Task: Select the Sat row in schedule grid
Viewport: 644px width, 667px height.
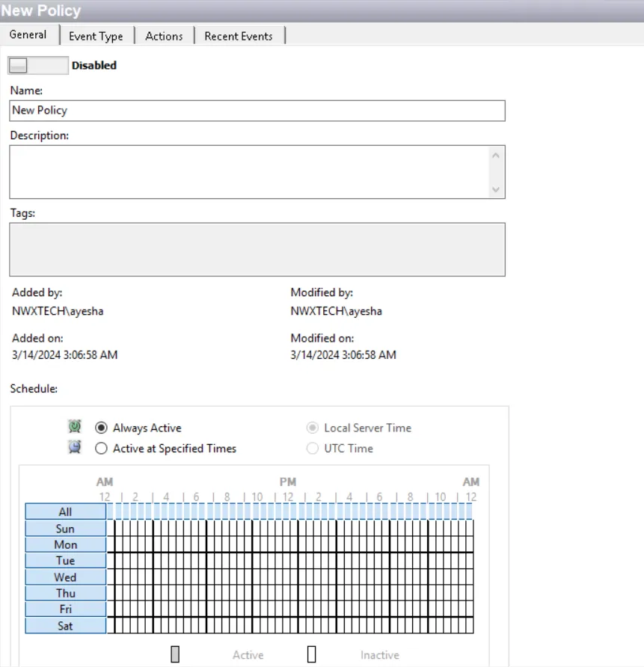Action: pos(66,626)
